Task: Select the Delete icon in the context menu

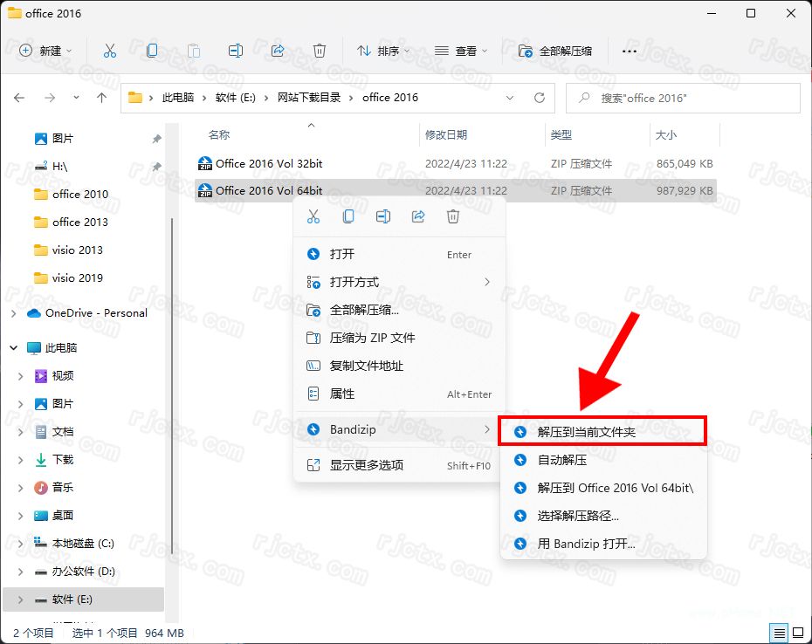Action: [452, 216]
